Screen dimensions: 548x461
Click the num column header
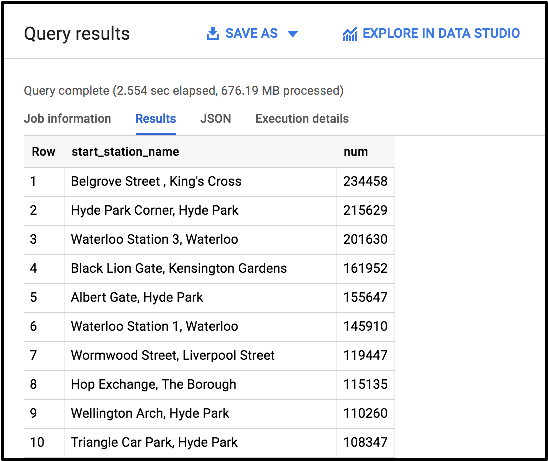pyautogui.click(x=355, y=152)
